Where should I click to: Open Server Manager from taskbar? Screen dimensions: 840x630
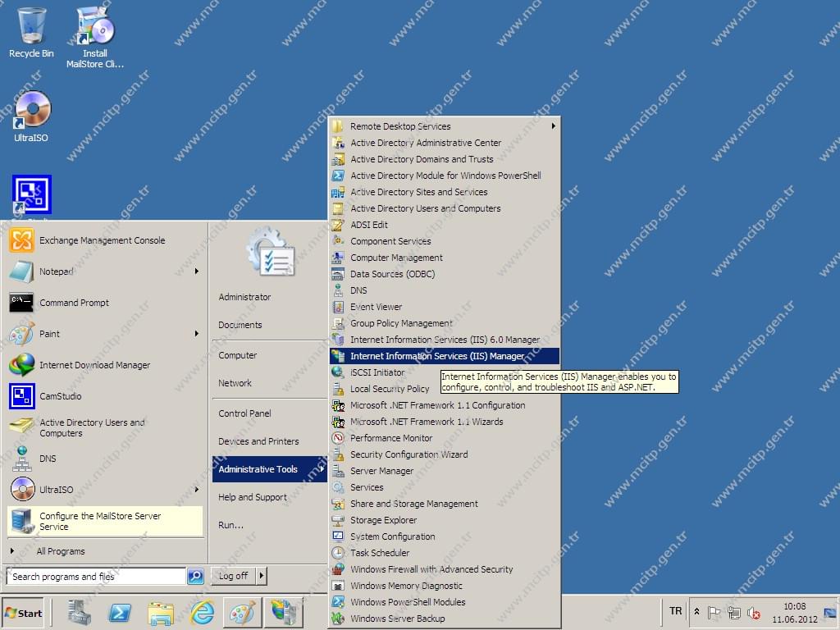point(80,612)
